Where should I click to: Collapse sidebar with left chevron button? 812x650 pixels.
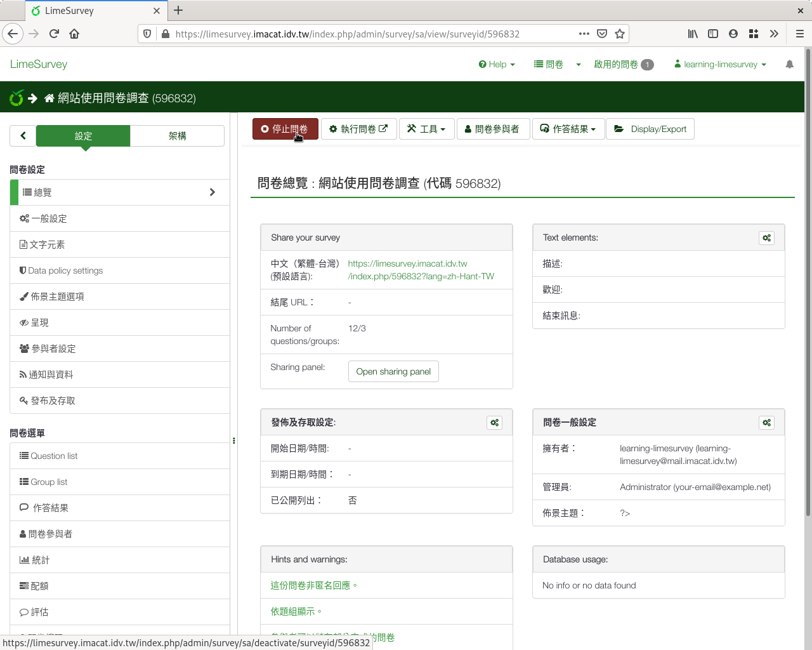coord(23,136)
